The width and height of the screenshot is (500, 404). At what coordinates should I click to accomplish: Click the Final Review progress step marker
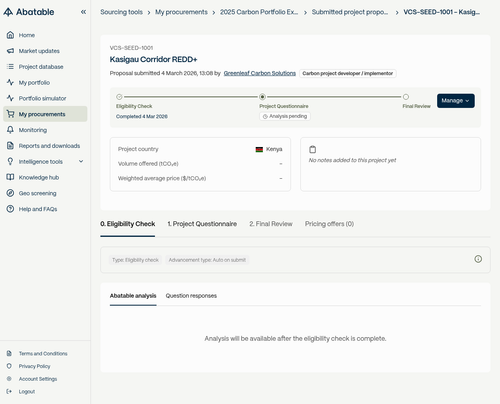(x=406, y=97)
